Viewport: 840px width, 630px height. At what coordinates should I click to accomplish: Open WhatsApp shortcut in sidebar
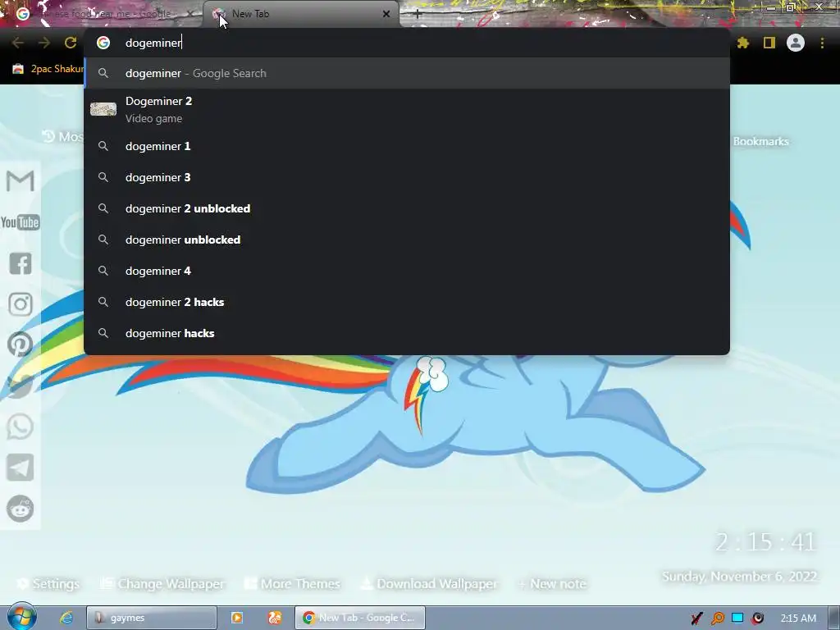coord(21,427)
